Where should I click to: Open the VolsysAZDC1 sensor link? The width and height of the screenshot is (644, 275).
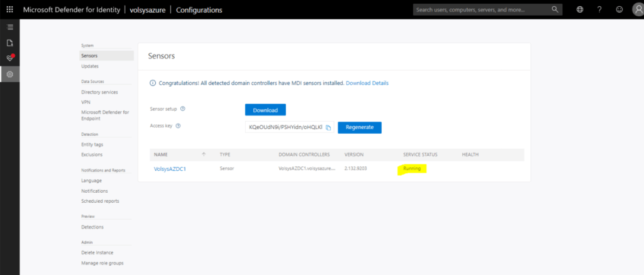click(171, 169)
